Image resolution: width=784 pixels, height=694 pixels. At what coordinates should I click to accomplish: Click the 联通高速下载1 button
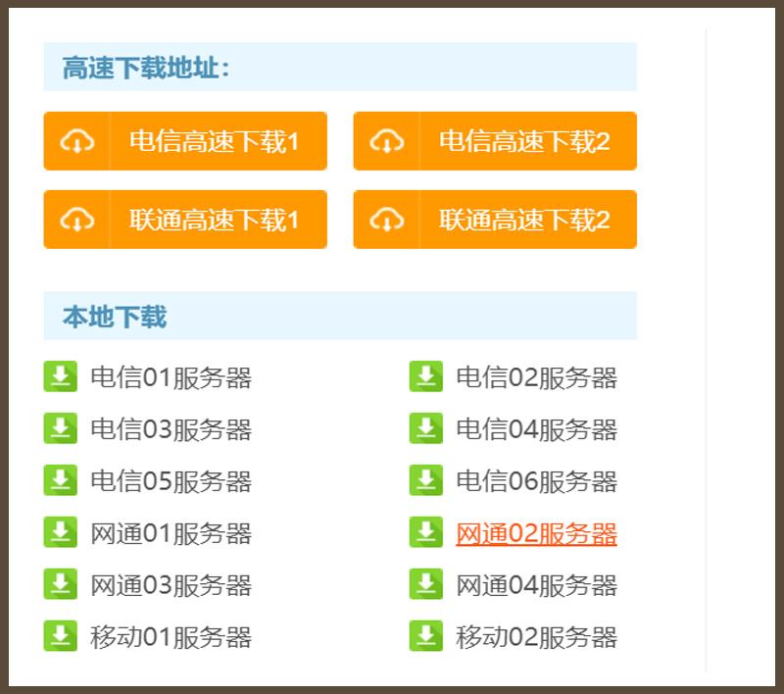185,219
